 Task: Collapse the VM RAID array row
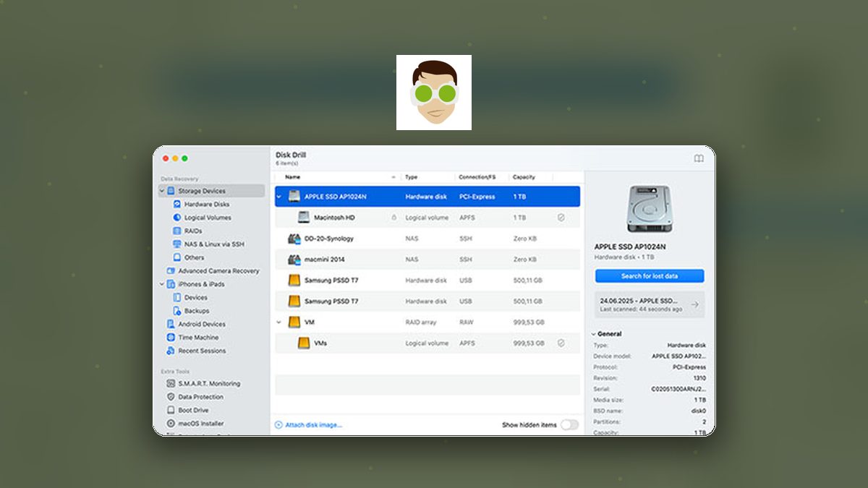279,322
